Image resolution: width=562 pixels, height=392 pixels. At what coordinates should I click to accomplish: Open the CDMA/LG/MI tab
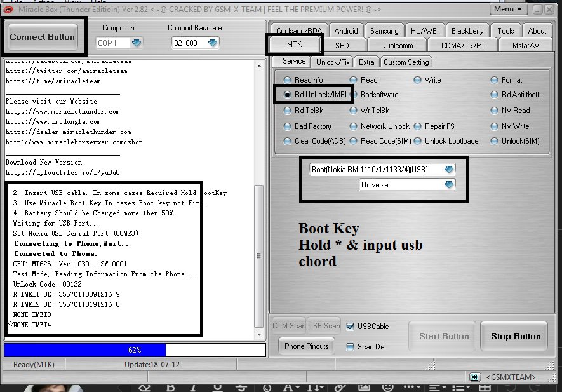[462, 46]
